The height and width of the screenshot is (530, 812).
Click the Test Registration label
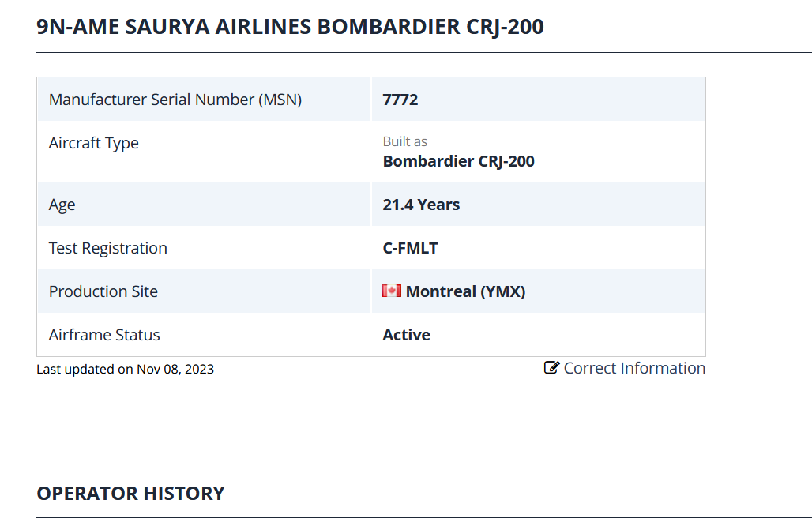108,248
